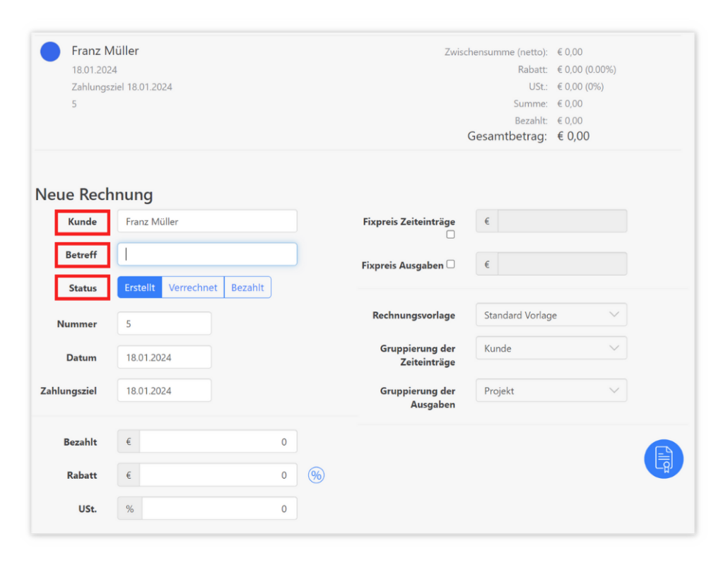Click the blue customer circle avatar

(50, 52)
